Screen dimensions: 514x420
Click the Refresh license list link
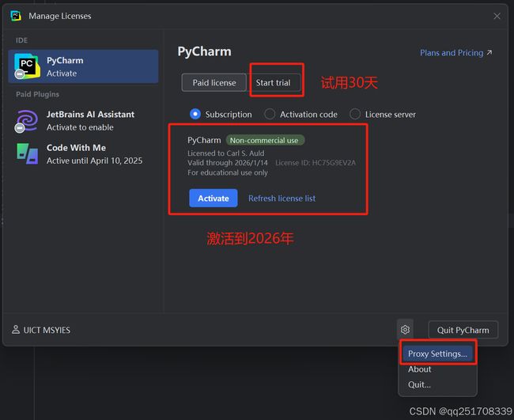(282, 199)
